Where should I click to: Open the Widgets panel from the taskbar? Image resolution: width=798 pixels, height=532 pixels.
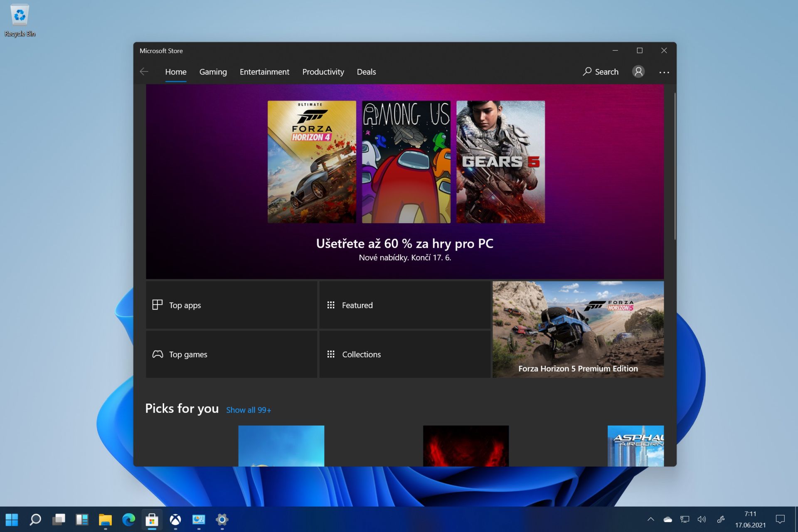point(82,520)
